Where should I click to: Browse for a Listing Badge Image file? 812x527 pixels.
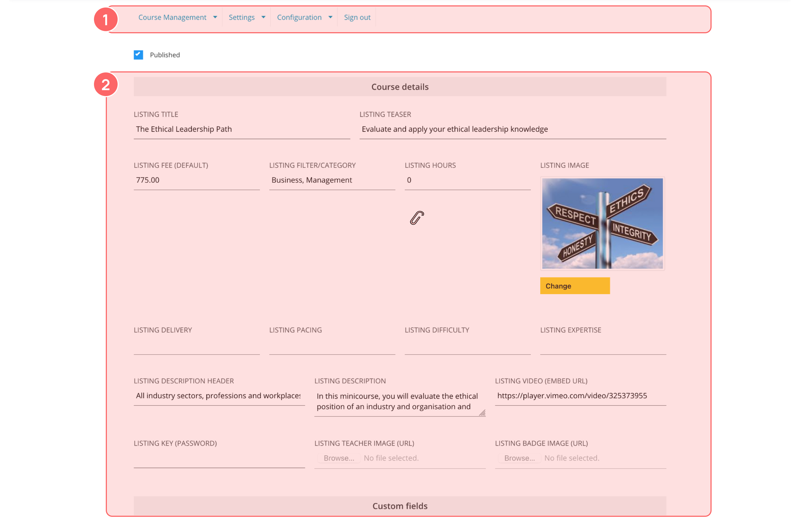(x=520, y=458)
